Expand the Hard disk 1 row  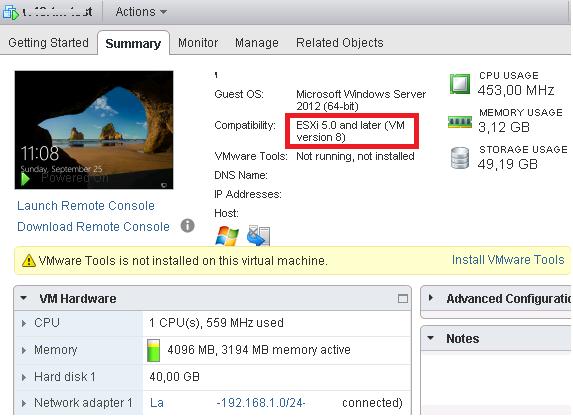(24, 377)
